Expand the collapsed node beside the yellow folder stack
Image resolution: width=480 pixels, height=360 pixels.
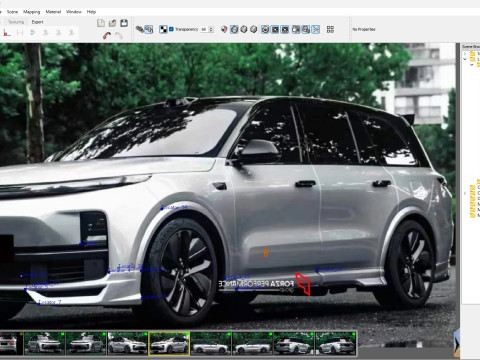(x=465, y=193)
